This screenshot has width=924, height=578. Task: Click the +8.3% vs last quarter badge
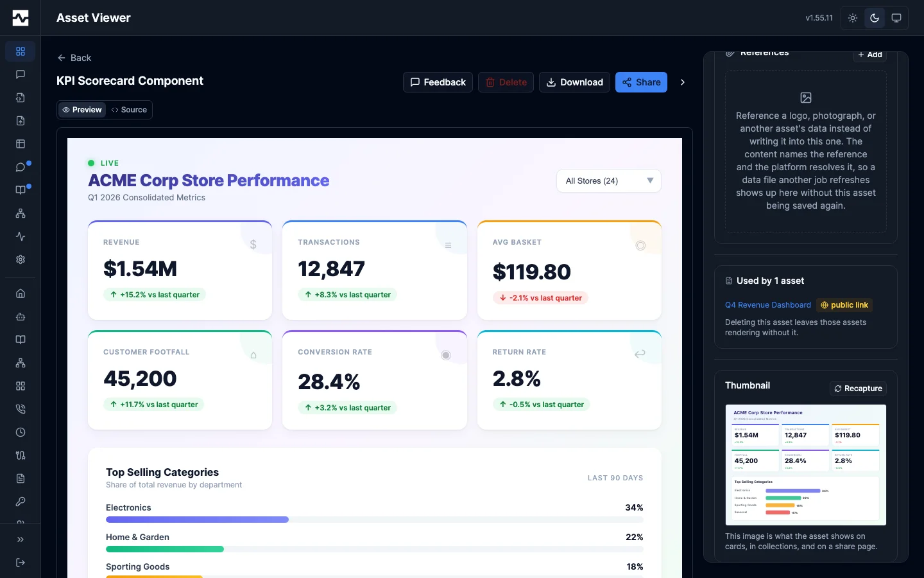347,295
